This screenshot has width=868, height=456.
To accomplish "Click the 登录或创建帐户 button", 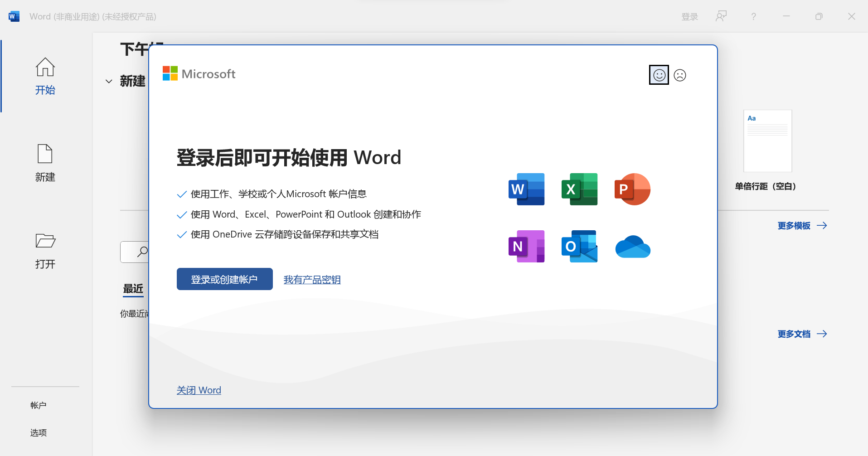I will point(225,279).
